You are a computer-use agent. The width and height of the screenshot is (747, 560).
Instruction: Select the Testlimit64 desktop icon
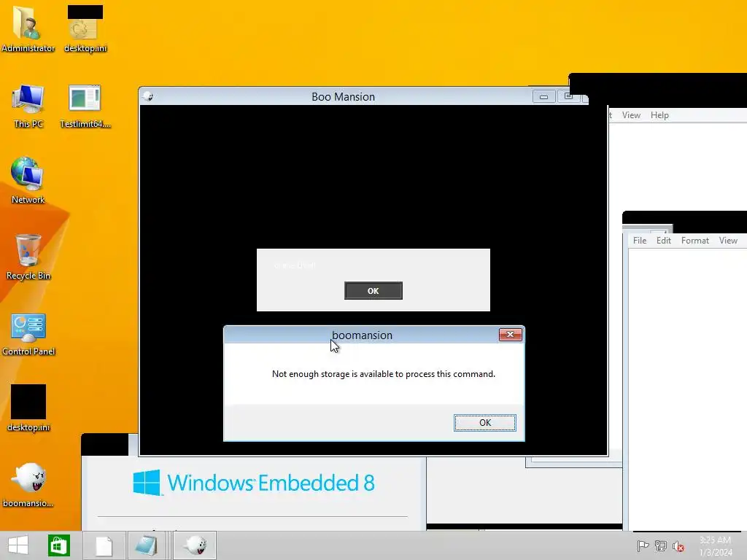pos(85,106)
